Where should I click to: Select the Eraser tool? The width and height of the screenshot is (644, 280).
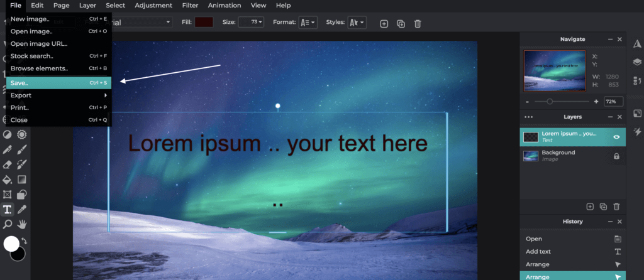[8, 164]
